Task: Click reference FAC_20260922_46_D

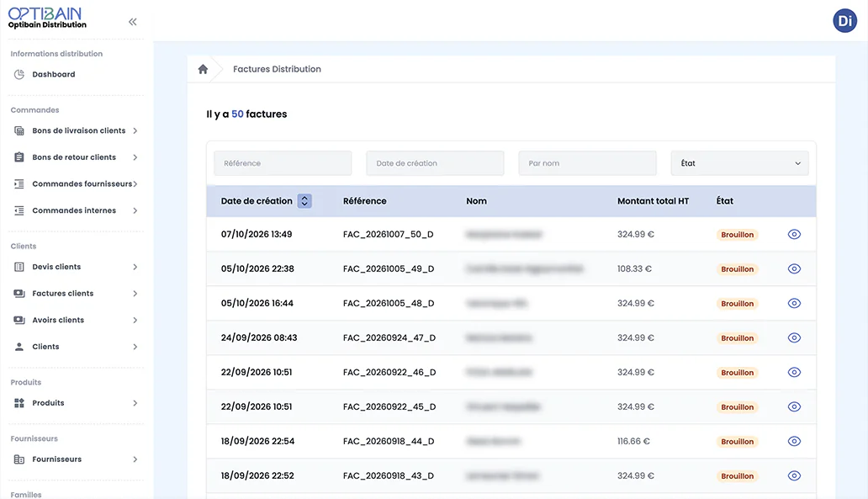Action: 389,372
